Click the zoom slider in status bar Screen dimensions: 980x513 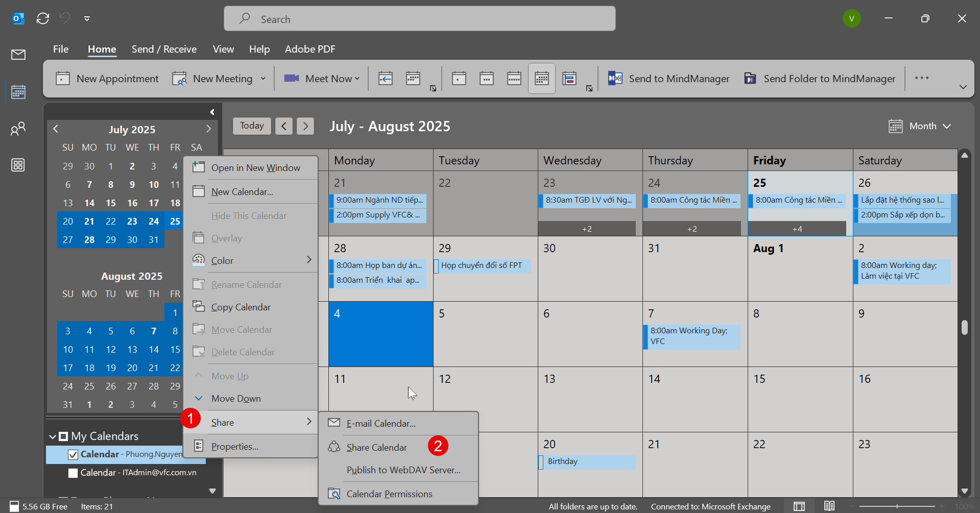pos(897,506)
